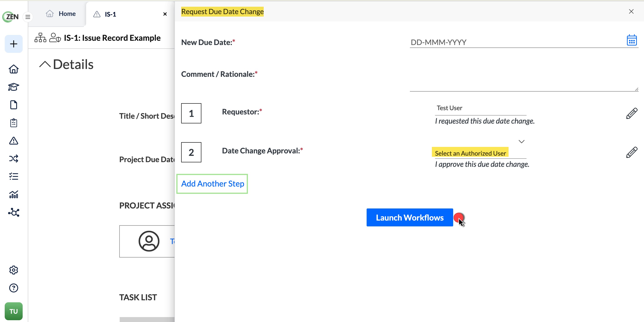This screenshot has height=322, width=644.
Task: Open the analytics chart icon
Action: [x=13, y=194]
